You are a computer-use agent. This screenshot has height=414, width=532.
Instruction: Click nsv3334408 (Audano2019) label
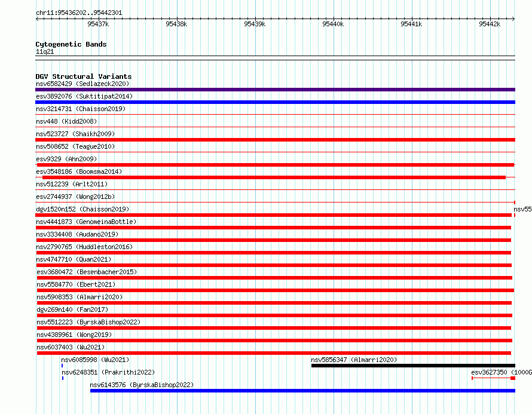[x=77, y=234]
